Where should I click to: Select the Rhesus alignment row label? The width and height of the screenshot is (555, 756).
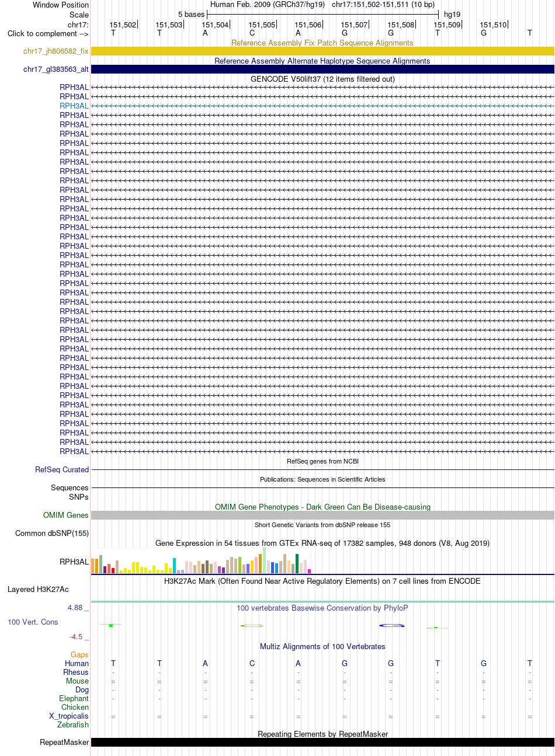76,672
